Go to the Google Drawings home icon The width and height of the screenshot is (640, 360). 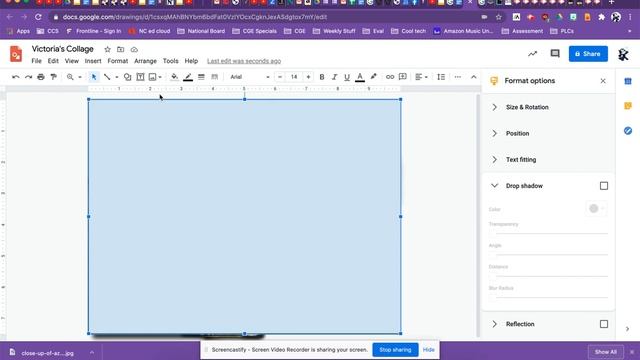click(16, 54)
